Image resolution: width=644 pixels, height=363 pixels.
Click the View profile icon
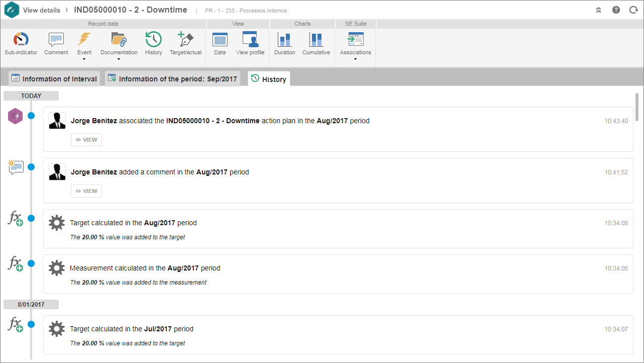coord(250,39)
